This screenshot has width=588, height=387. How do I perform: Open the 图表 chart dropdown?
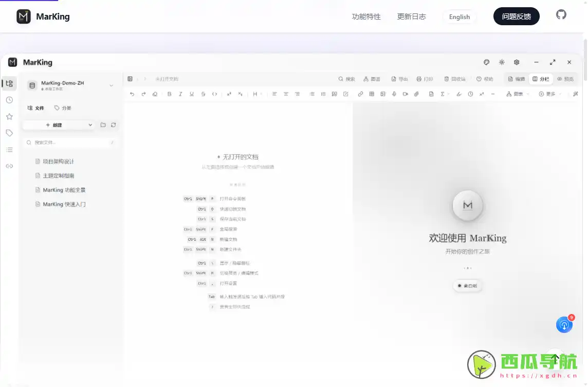518,94
